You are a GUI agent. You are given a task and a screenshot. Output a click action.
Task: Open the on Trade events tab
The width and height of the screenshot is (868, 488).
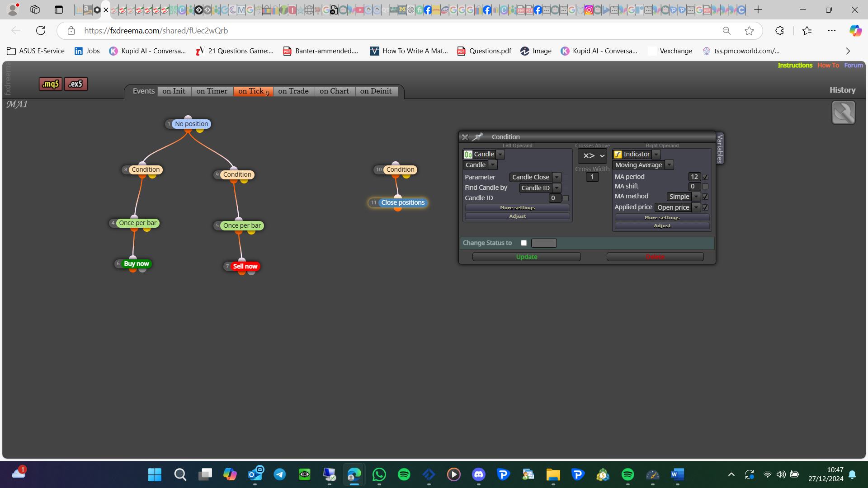pos(293,91)
